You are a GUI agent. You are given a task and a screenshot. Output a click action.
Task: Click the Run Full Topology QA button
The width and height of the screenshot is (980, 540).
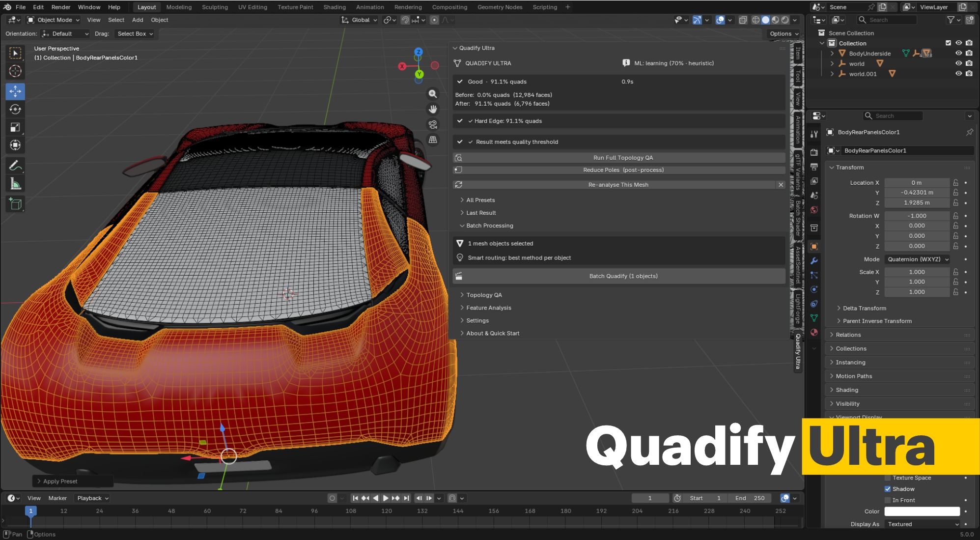tap(619, 158)
